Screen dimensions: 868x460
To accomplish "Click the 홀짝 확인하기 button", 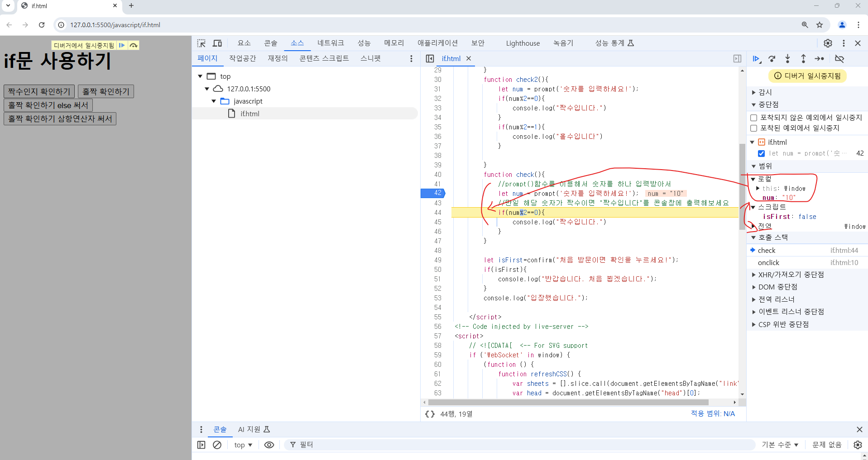I will pyautogui.click(x=106, y=91).
